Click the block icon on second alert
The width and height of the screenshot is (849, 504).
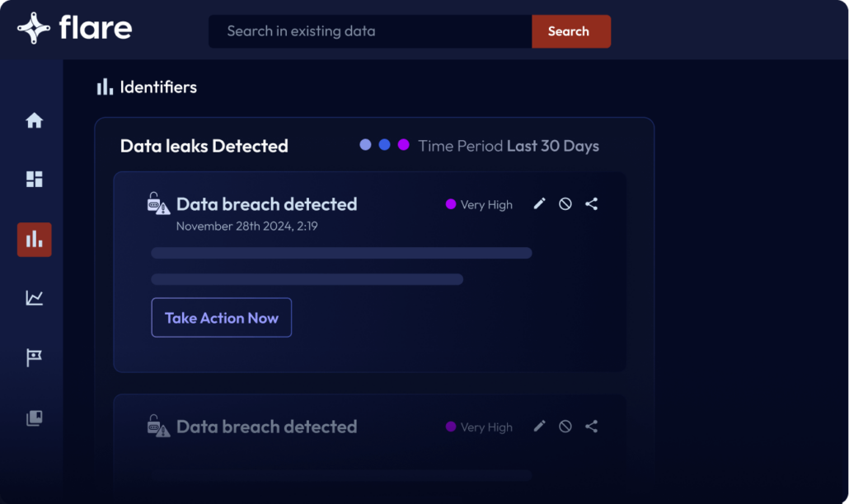click(565, 427)
